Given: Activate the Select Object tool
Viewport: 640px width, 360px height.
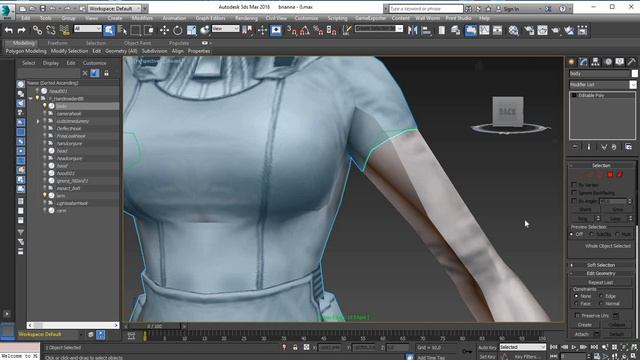Looking at the screenshot, I should 109,30.
